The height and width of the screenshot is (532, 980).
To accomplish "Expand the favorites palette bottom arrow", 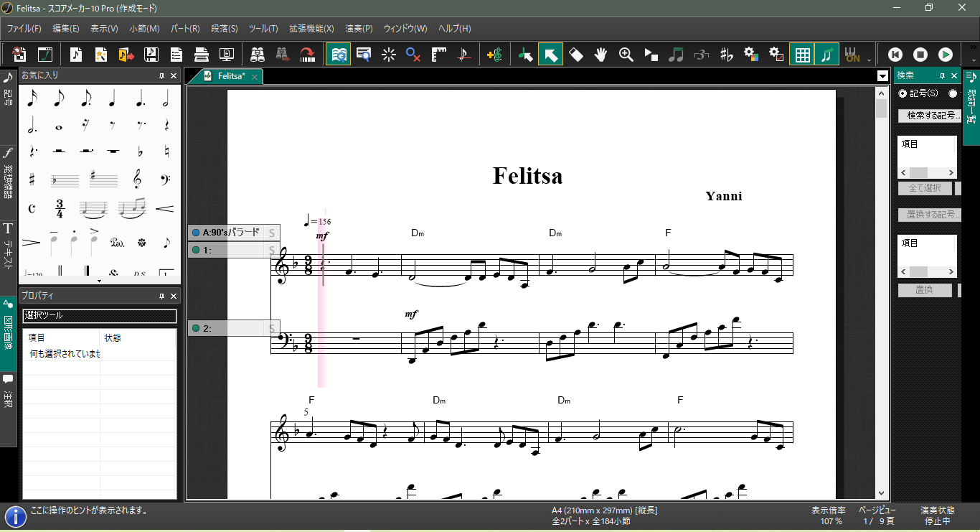I will click(100, 281).
